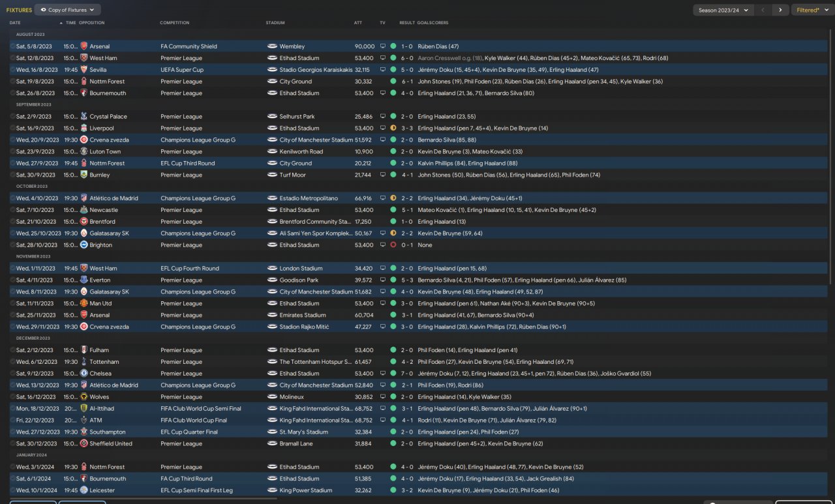
Task: Click the Al-Ittihad club badge
Action: (83, 409)
